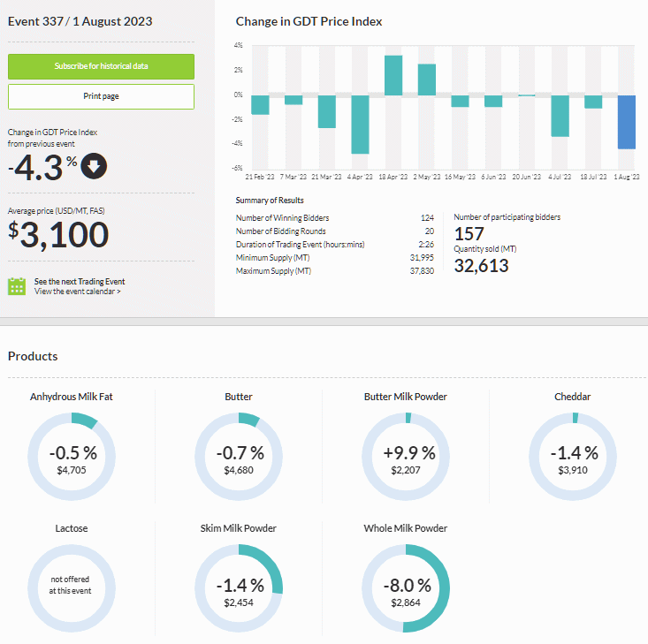Click the Whole Milk Powder product title
The image size is (648, 644).
[x=406, y=528]
